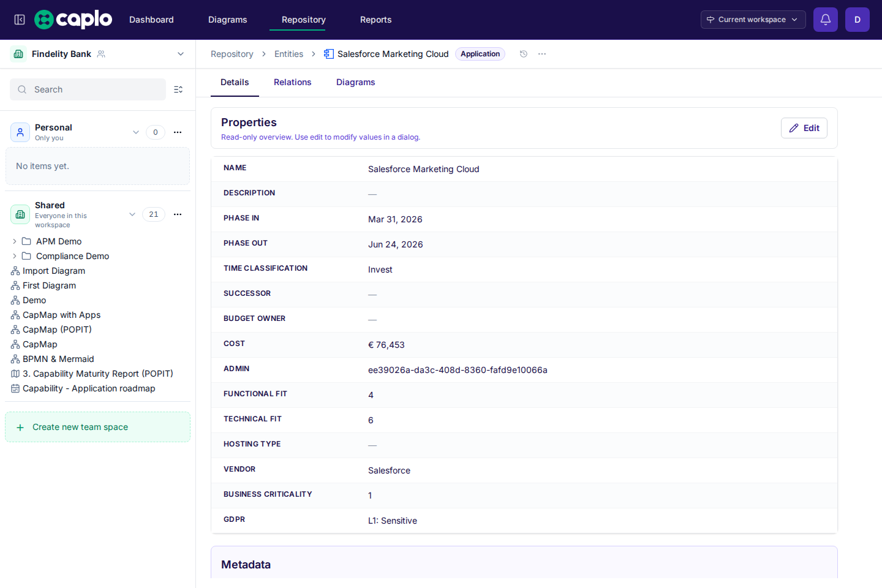Open user avatar D menu

[x=858, y=20]
